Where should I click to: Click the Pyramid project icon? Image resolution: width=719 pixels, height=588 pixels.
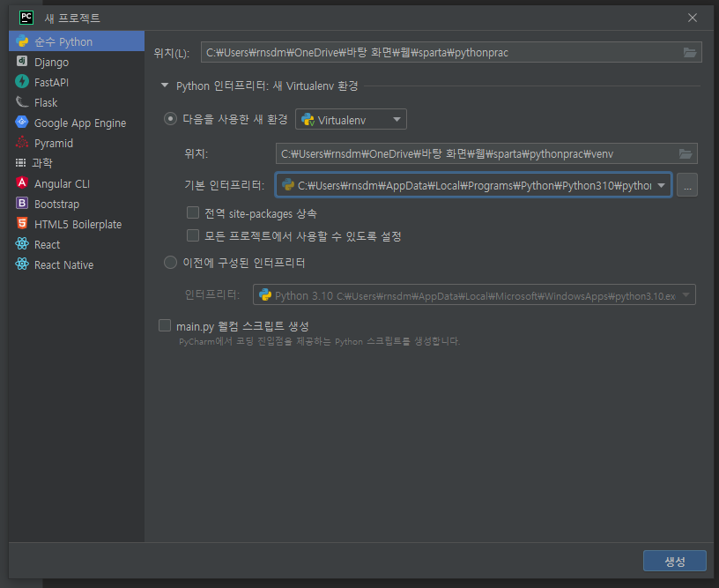pos(22,143)
